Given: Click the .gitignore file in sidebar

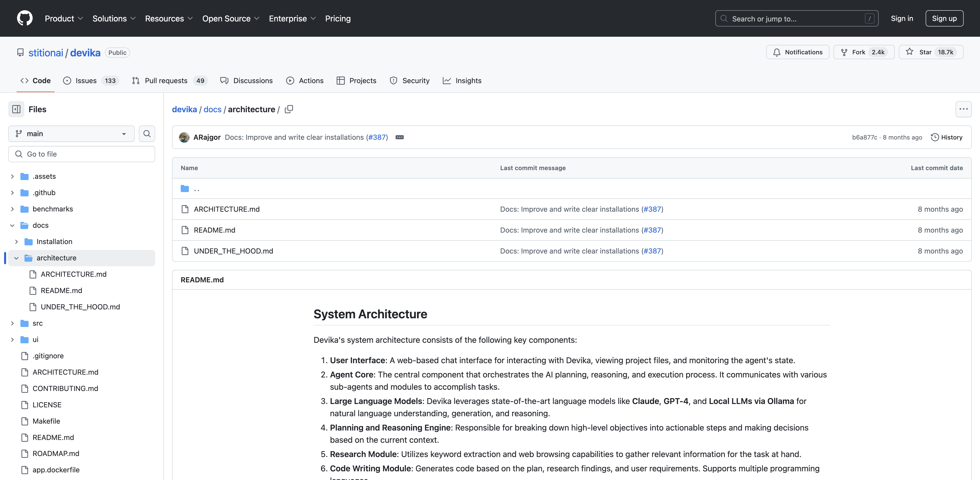Looking at the screenshot, I should [48, 356].
